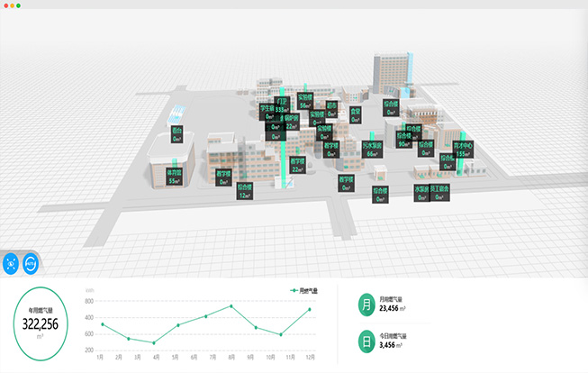Click the blue refresh rotate circular icon
This screenshot has height=373, width=588.
click(x=30, y=264)
